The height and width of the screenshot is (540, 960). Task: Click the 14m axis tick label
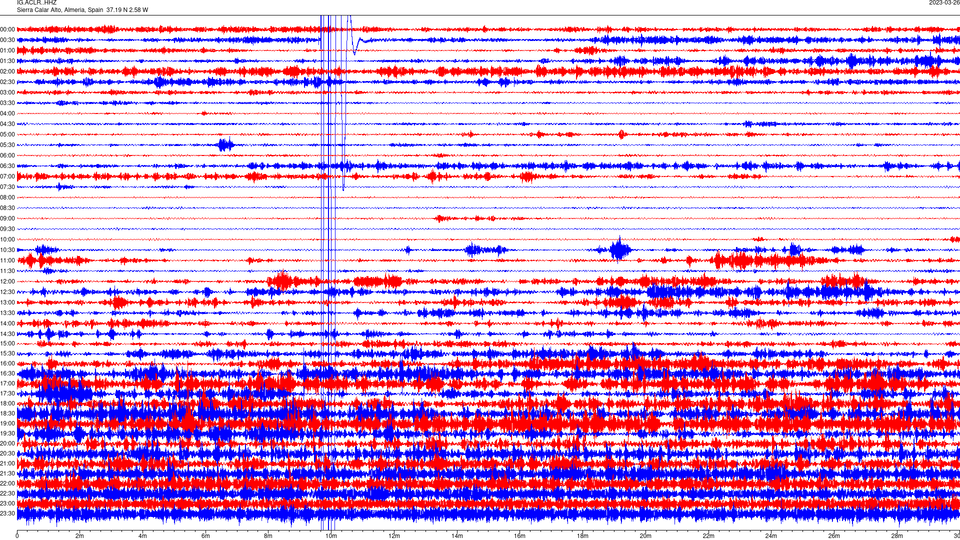pyautogui.click(x=457, y=536)
